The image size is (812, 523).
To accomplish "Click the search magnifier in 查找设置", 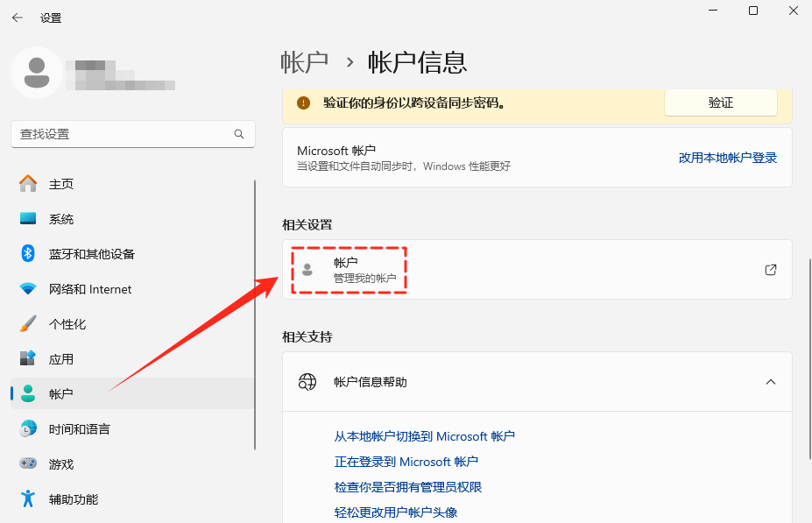I will click(238, 134).
